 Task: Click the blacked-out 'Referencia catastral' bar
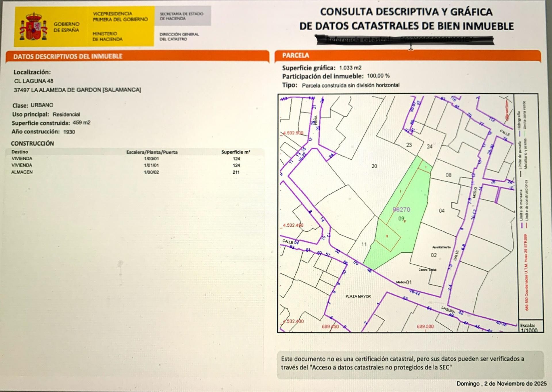[x=405, y=40]
